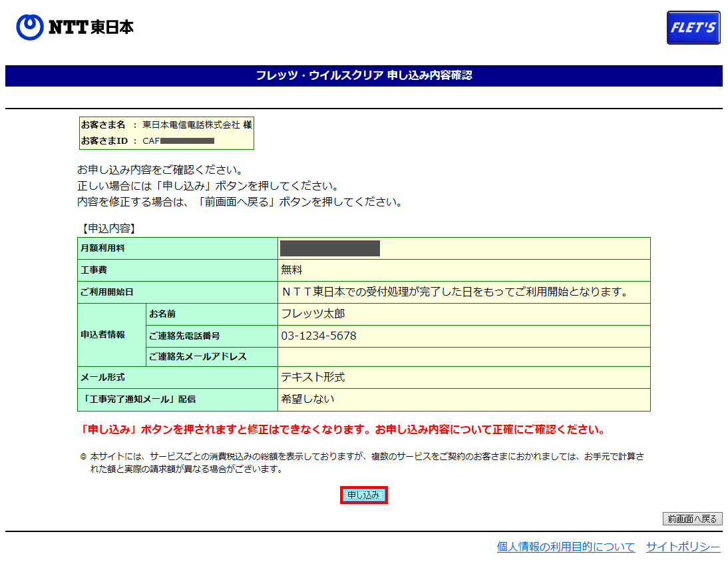Click the red warning text about 申し込み
The height and width of the screenshot is (562, 728).
[341, 429]
